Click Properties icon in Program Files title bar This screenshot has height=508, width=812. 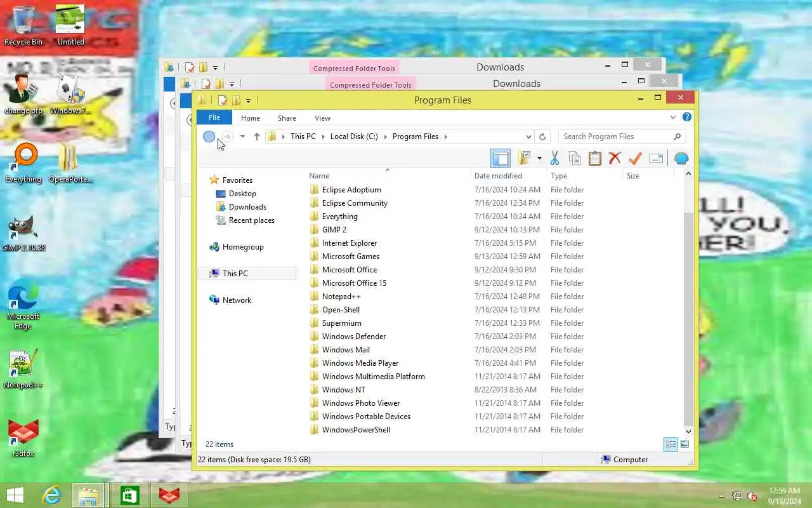(222, 100)
